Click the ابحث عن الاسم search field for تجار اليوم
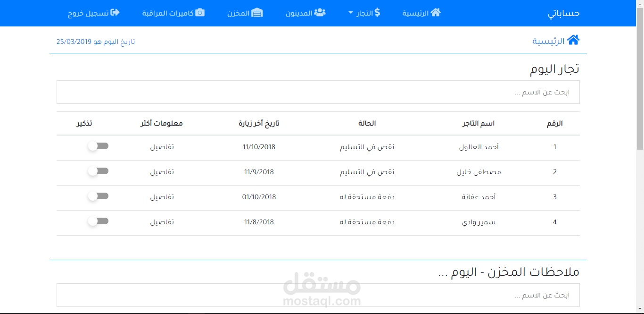 point(318,92)
